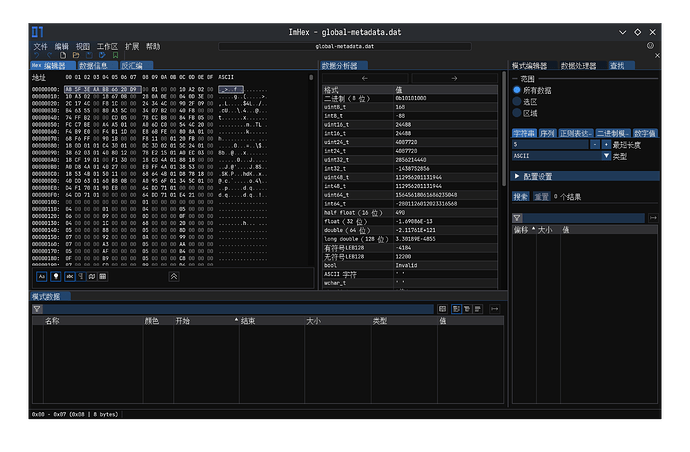
Task: Create a new file with the blank page icon
Action: click(63, 55)
